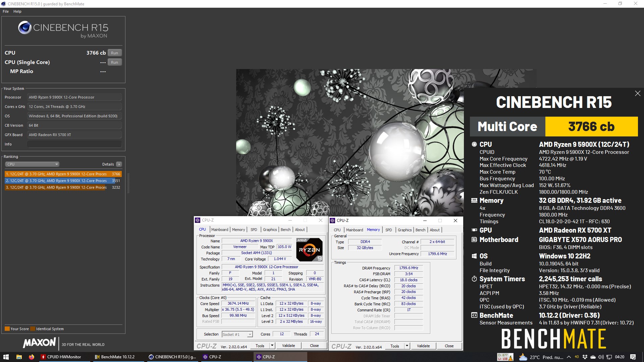This screenshot has height=362, width=644.
Task: Switch to BenchMate 10.12.2 taskbar item
Action: [118, 357]
